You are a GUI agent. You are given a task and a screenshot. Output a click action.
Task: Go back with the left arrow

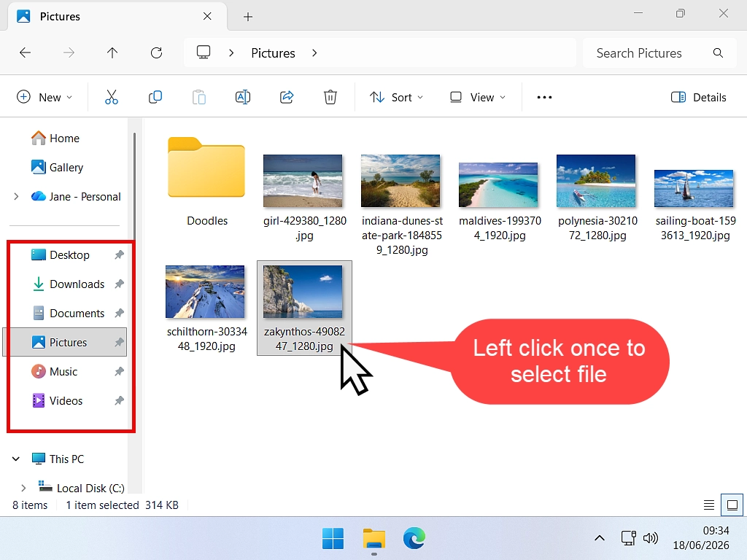[x=26, y=52]
